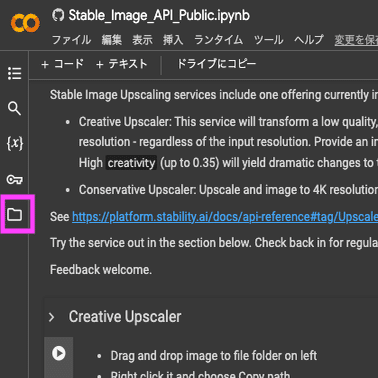
Task: Add a code cell with + コード
Action: coord(62,64)
